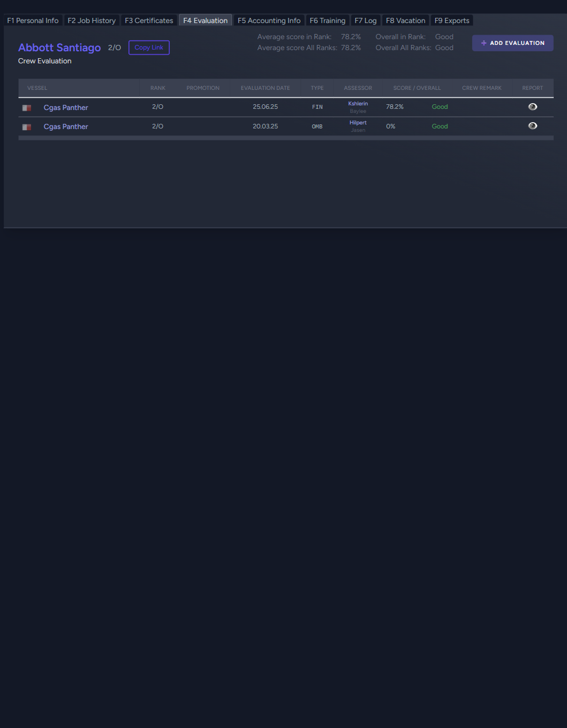Click the table's horizontal scrollbar
Viewport: 567px width, 728px height.
(286, 138)
